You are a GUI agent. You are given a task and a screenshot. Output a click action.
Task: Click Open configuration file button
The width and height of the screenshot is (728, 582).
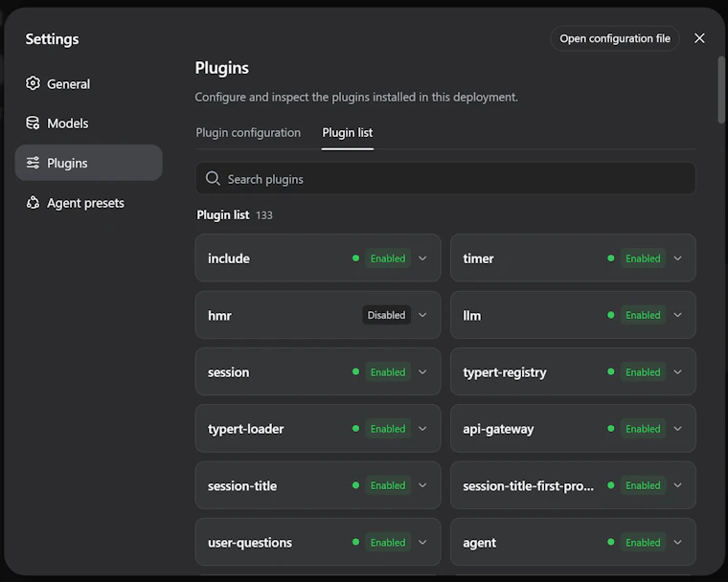pyautogui.click(x=615, y=38)
